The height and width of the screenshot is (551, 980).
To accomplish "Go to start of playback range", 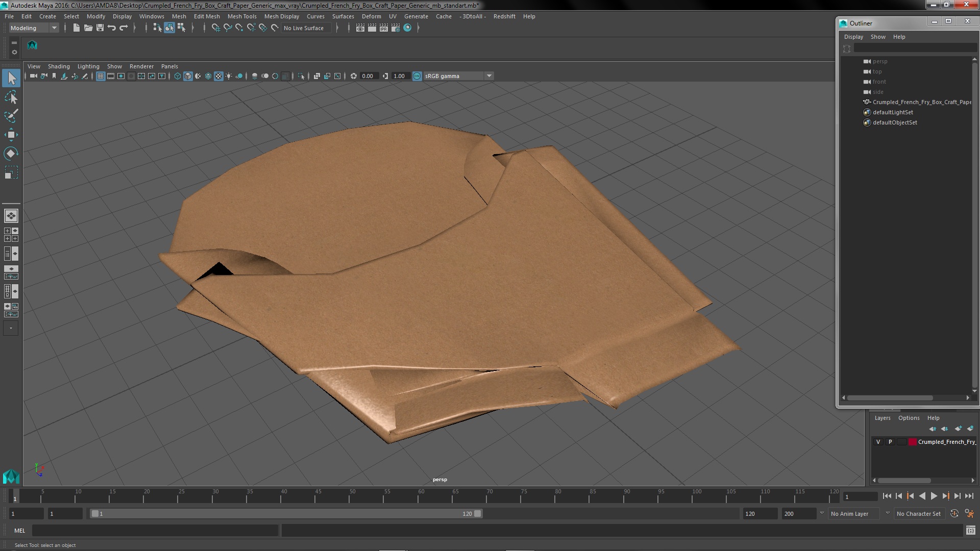I will 887,496.
